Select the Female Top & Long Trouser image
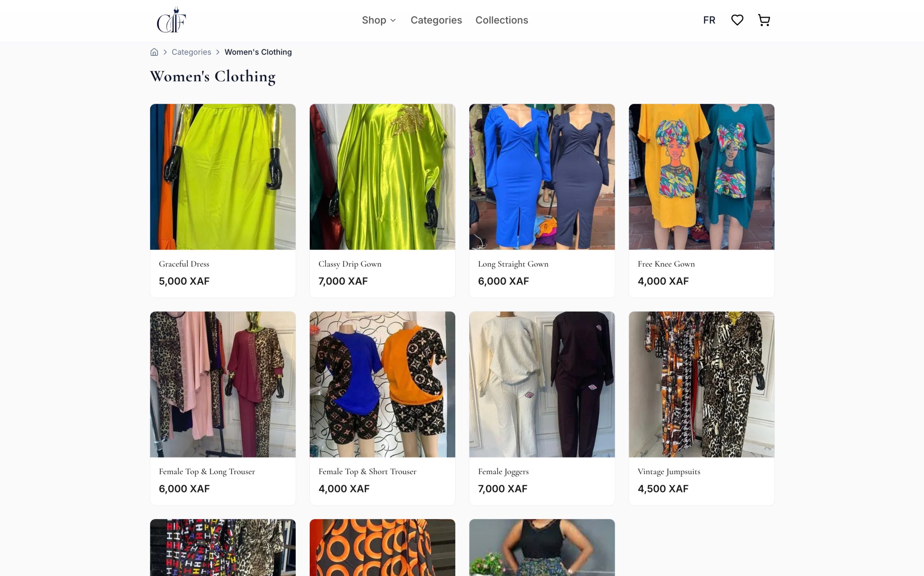 coord(222,384)
